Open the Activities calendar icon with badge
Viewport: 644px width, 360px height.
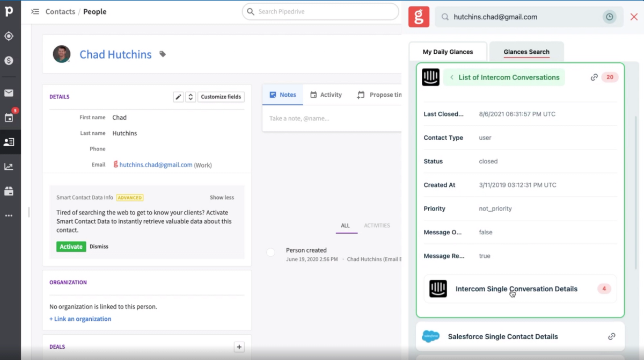click(9, 118)
